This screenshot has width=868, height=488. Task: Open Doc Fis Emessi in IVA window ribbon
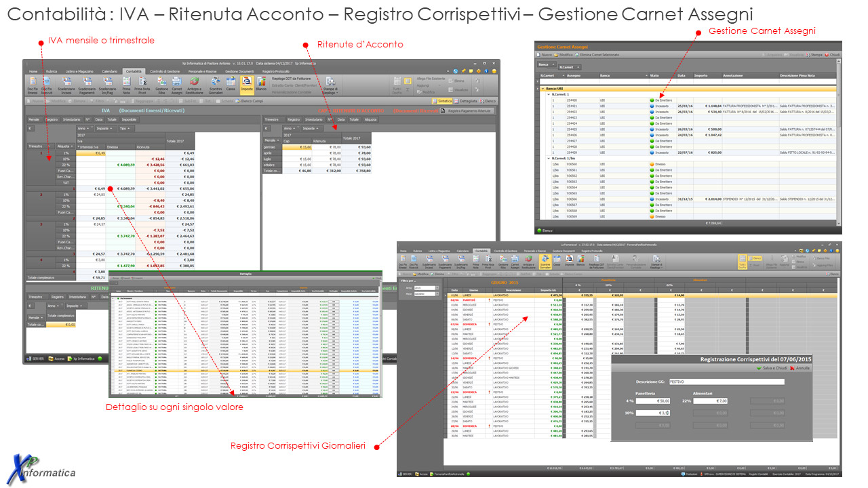click(33, 85)
